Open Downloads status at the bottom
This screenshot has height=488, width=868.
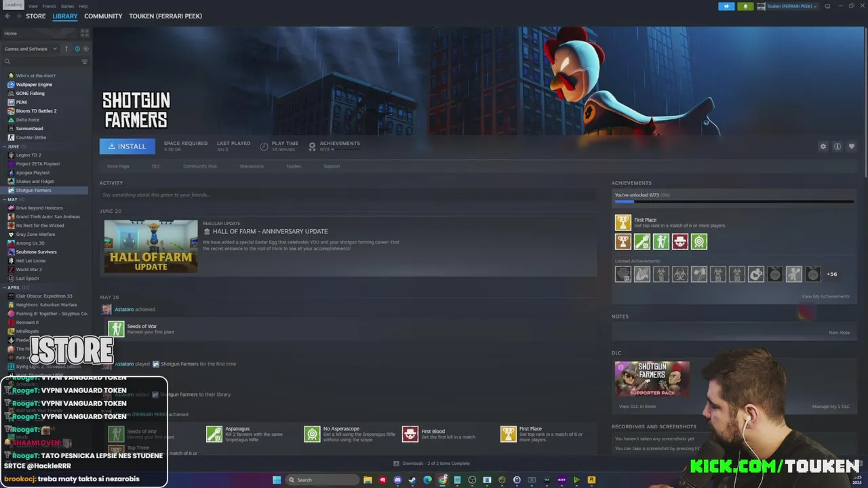[431, 464]
